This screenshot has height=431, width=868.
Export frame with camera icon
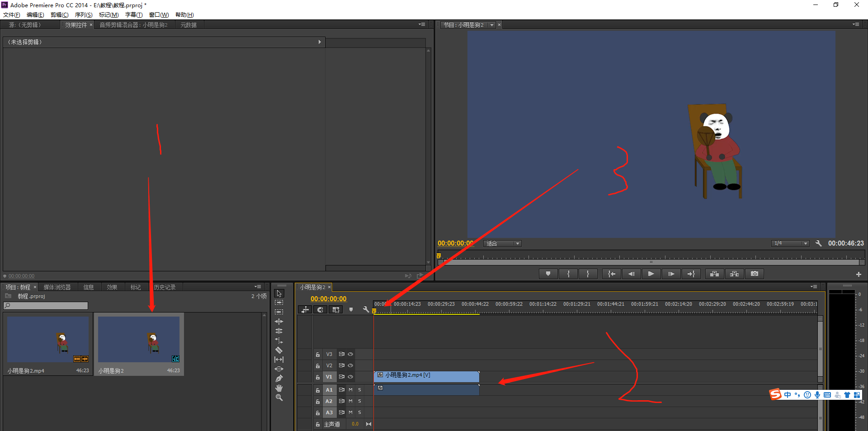[755, 274]
